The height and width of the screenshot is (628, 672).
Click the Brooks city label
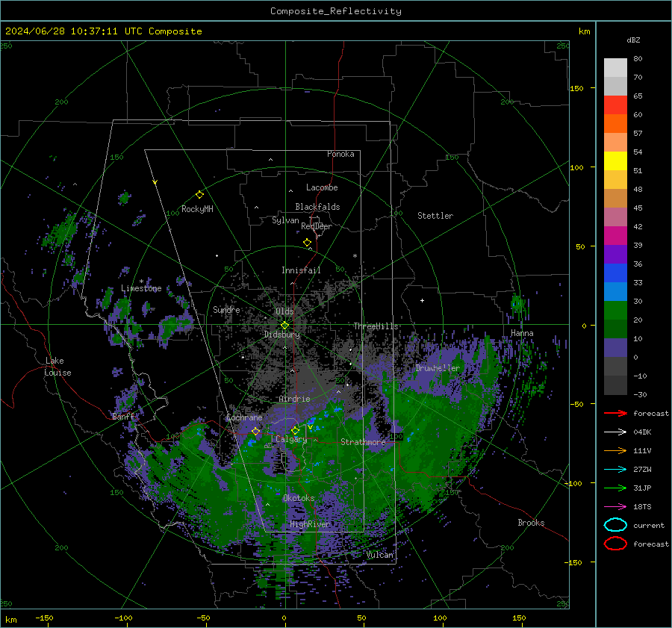[531, 523]
